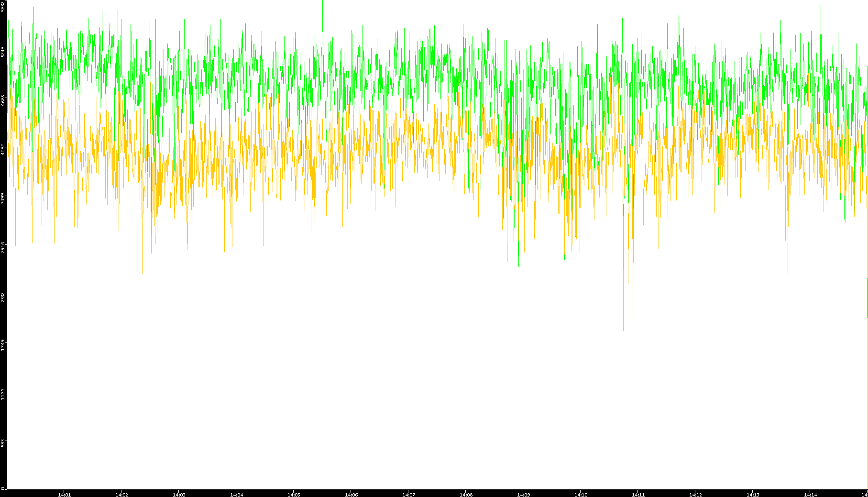Click the 14:05 time axis label

294,495
